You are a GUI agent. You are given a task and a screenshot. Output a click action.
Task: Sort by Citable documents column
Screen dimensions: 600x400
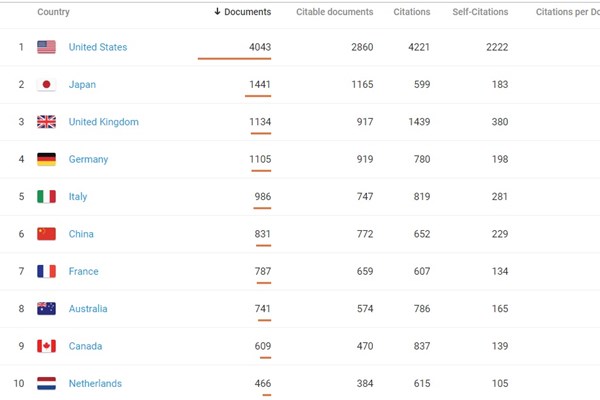tap(334, 12)
